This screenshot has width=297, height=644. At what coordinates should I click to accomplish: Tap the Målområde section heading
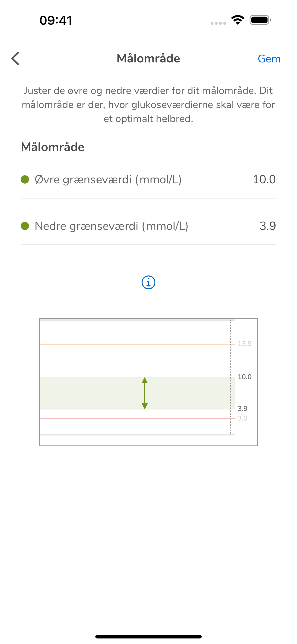(x=52, y=147)
